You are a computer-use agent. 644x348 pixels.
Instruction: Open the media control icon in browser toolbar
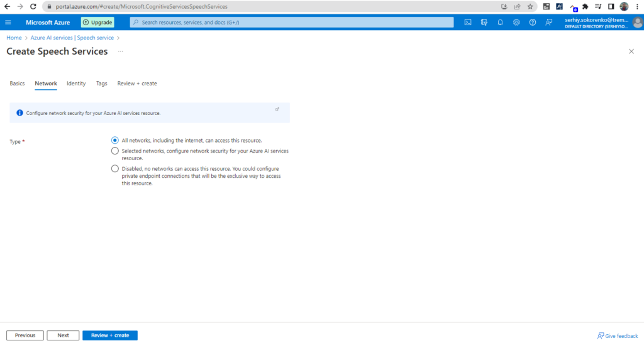598,6
